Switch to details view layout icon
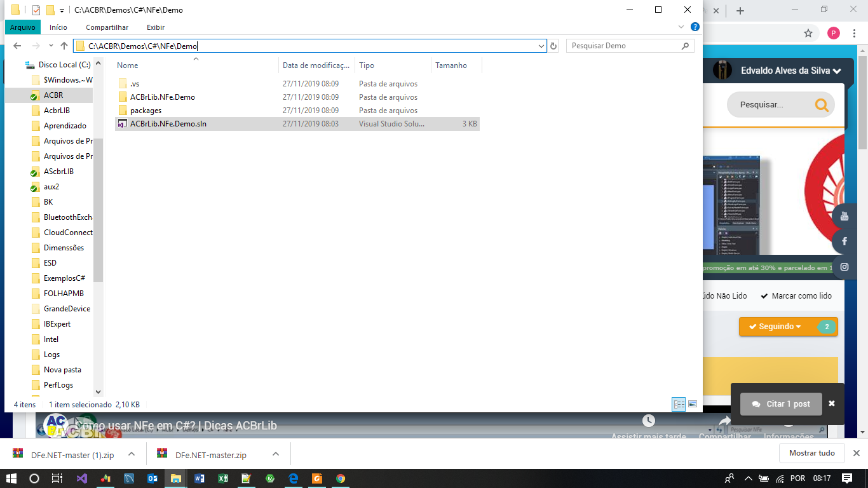 (679, 404)
